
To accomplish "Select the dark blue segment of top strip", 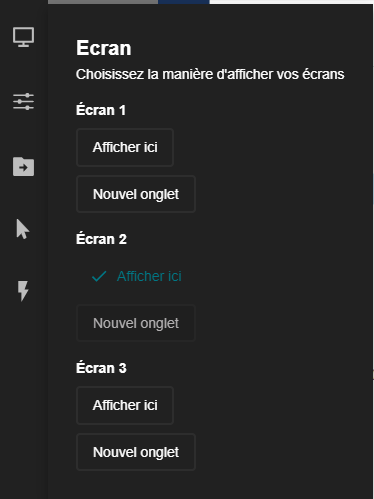I will 184,2.
